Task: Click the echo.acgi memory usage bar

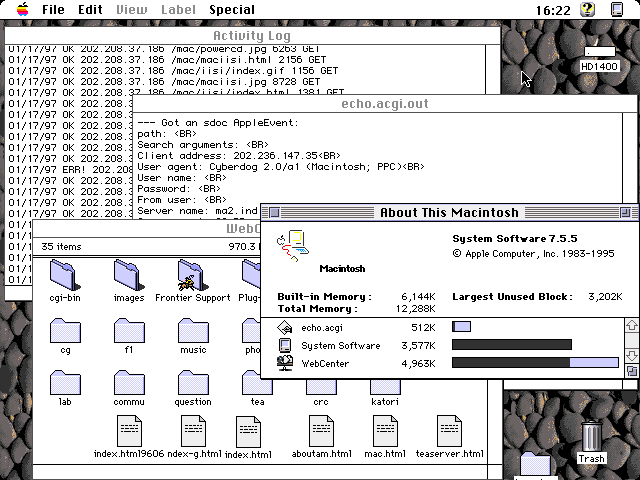Action: (461, 327)
